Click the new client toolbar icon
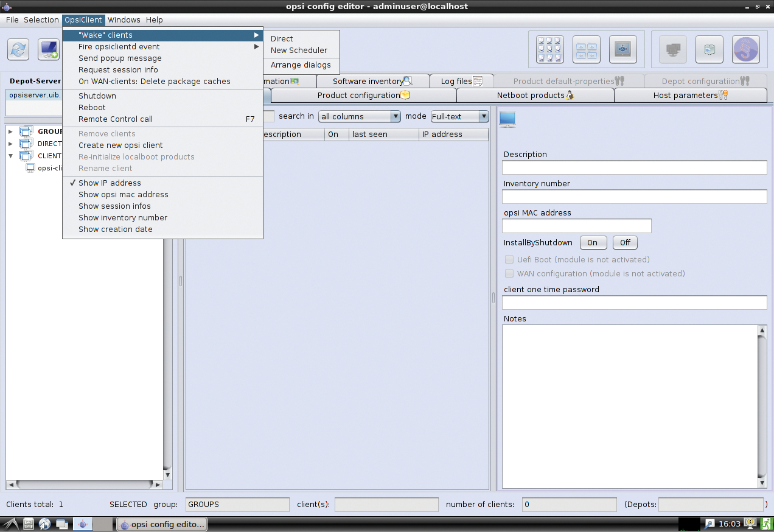 49,49
